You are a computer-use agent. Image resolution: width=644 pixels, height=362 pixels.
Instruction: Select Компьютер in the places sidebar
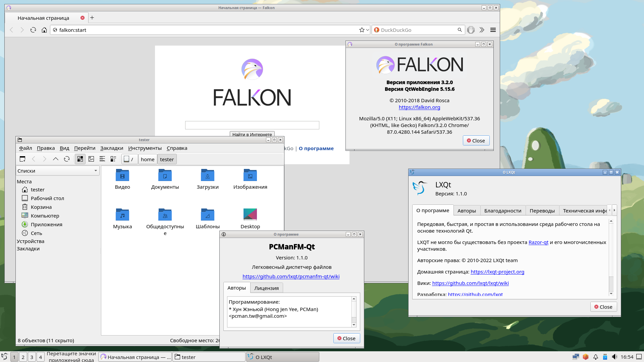tap(45, 216)
